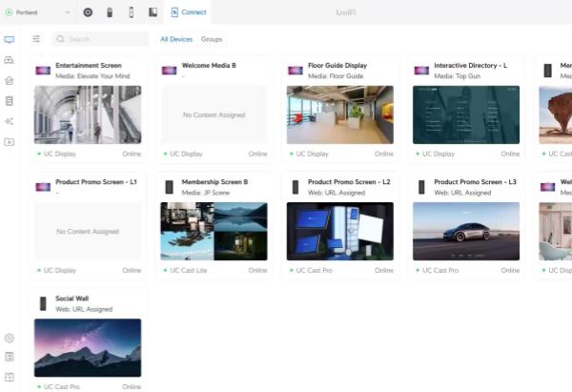Open the Product Promo Screen - L1 title

[x=96, y=182]
